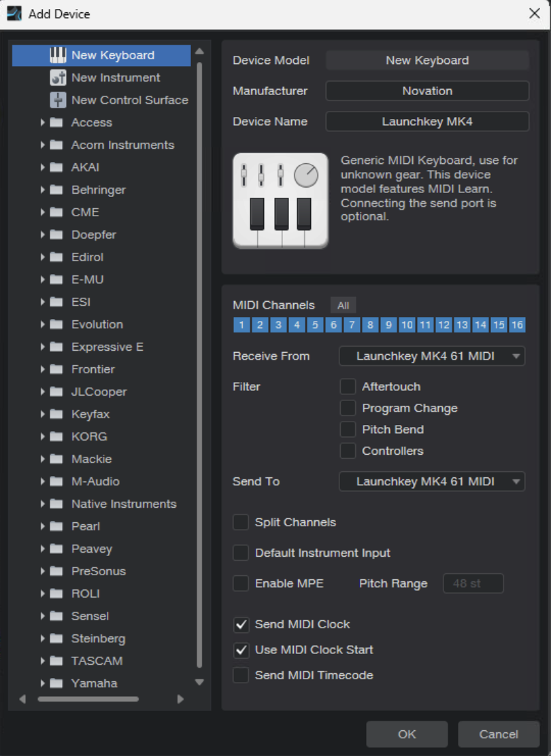Open the Receive From dropdown
The image size is (551, 756).
pos(432,356)
